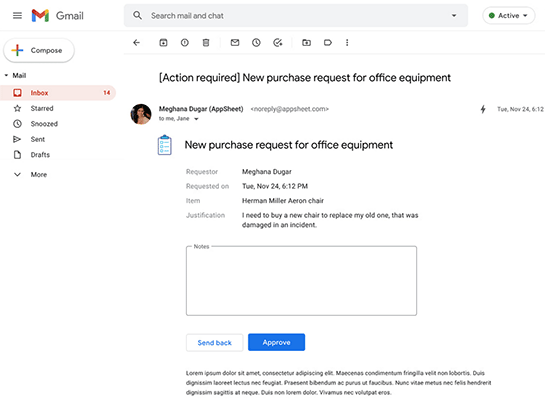Move email to folder icon

pos(306,42)
